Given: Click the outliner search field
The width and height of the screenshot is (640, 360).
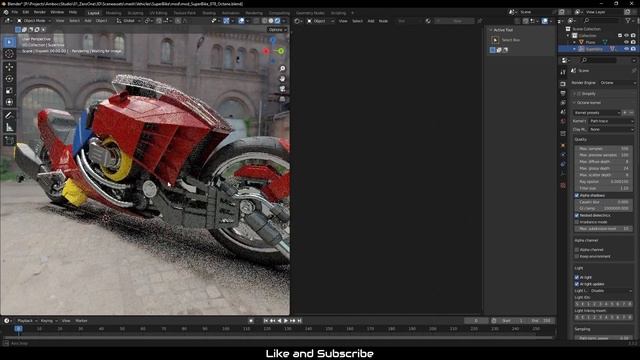Looking at the screenshot, I should tap(600, 20).
